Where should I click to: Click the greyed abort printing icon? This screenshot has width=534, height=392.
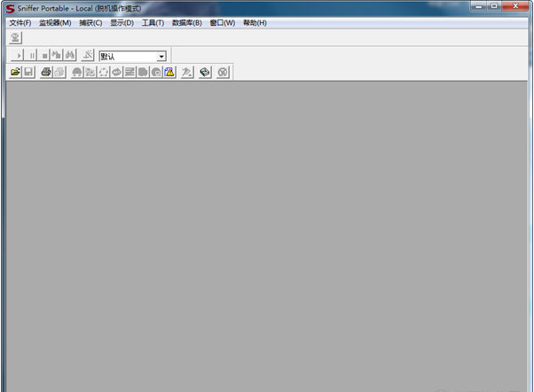(x=59, y=72)
